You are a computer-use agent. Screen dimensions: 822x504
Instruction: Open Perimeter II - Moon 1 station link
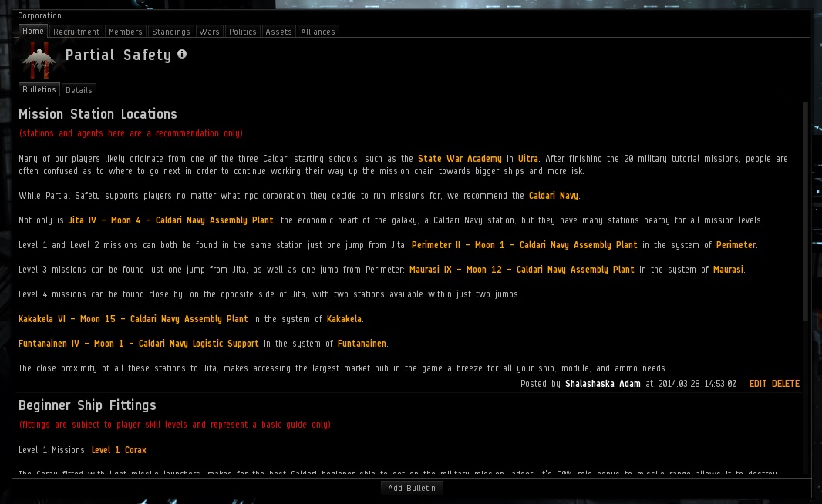(524, 245)
